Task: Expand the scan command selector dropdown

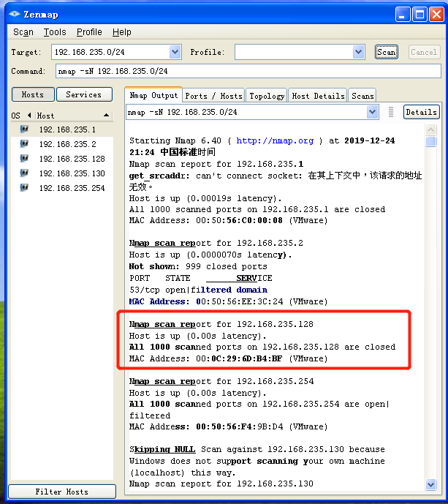Action: click(x=372, y=112)
